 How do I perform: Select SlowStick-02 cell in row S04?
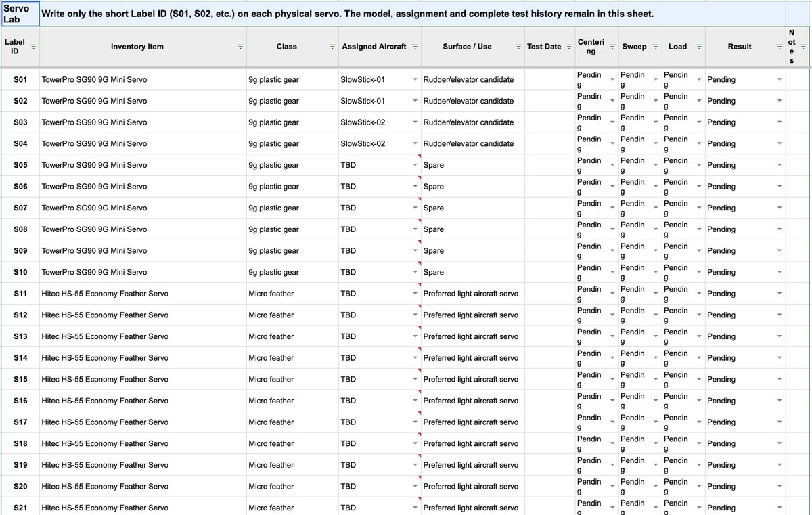(380, 144)
